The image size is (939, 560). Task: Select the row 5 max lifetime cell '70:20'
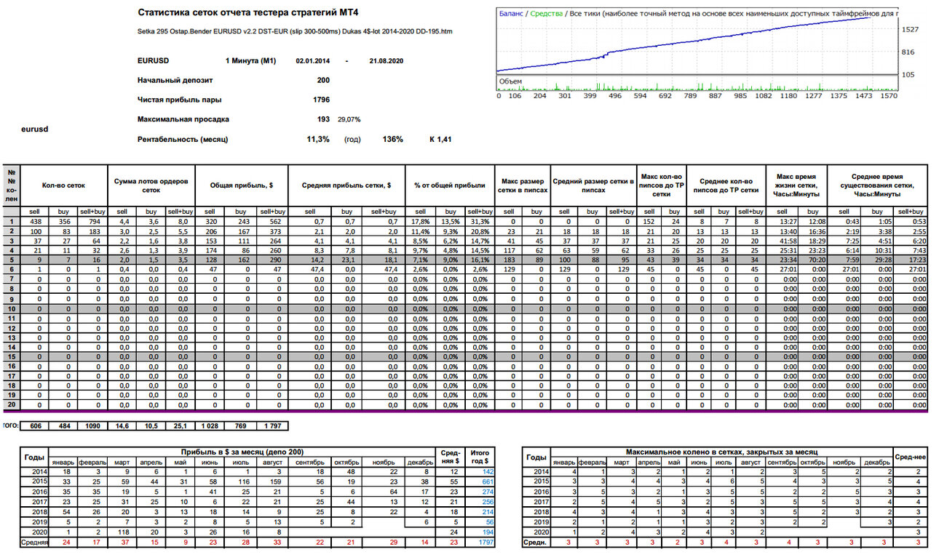coord(812,259)
